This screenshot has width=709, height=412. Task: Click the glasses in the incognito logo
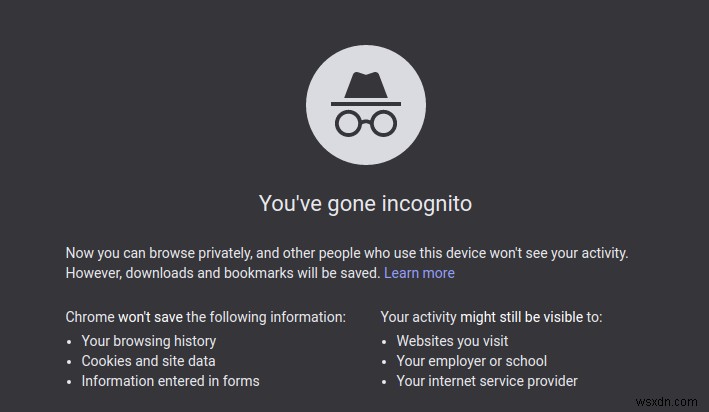click(366, 122)
